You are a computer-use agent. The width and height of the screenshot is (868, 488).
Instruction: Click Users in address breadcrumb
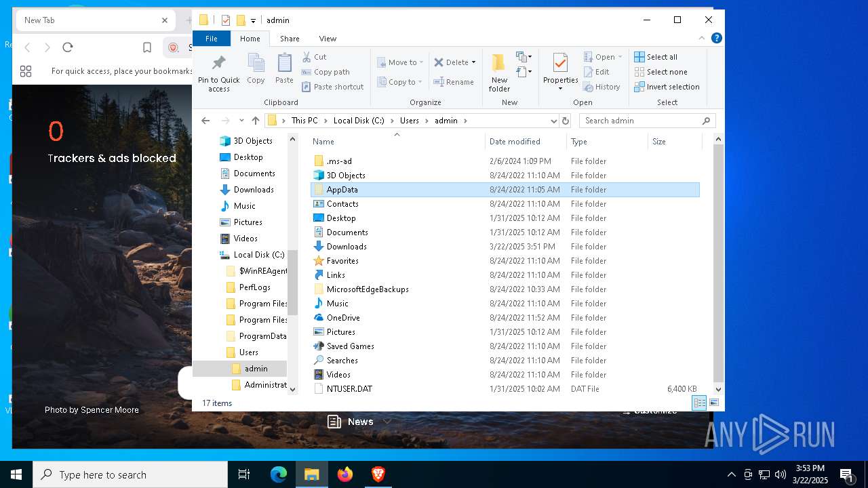409,121
